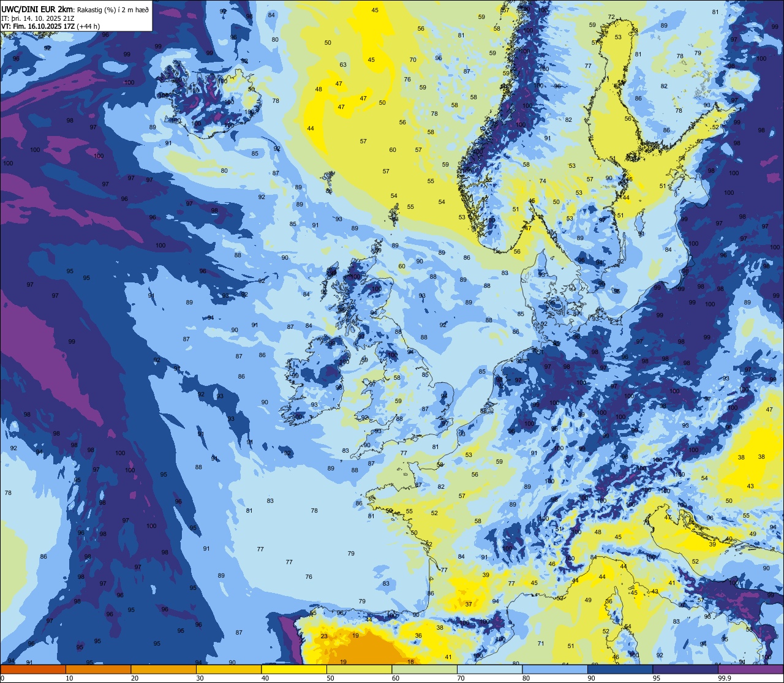This screenshot has width=784, height=683.
Task: Click the humidity value '18' near bottom edge
Action: (411, 662)
